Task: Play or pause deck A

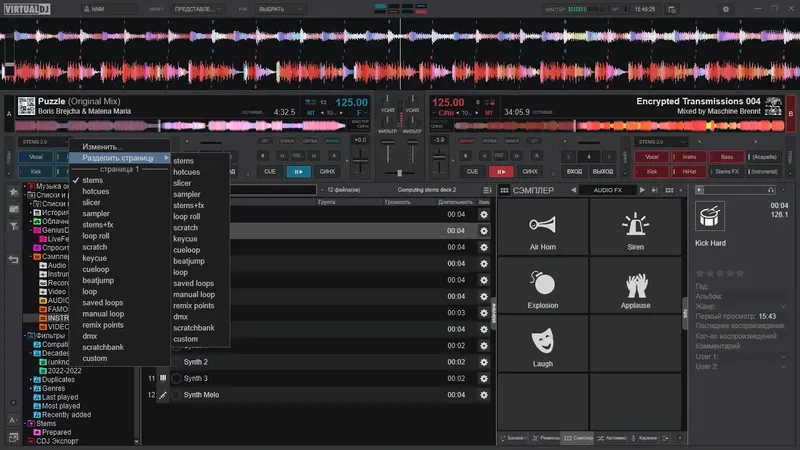Action: pyautogui.click(x=298, y=171)
